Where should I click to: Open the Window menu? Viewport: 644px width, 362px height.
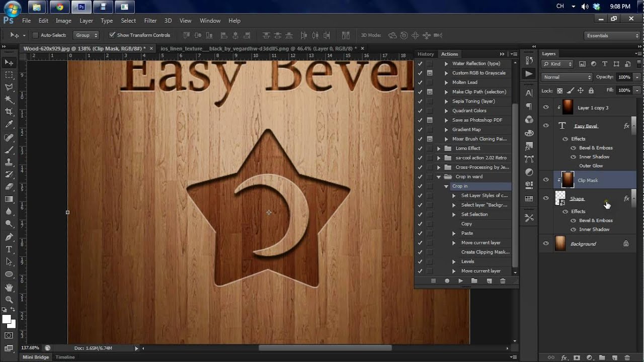coord(210,21)
